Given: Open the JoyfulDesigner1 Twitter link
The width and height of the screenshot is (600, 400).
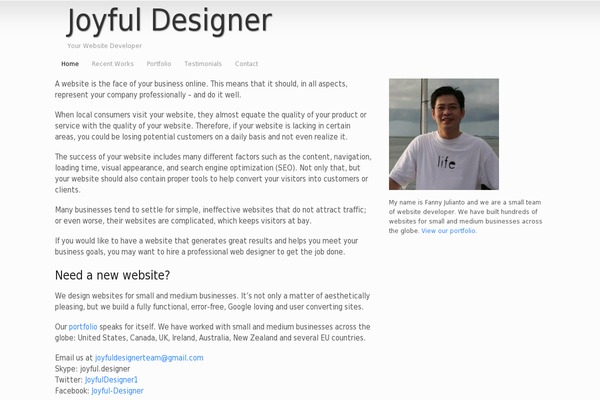Looking at the screenshot, I should [111, 380].
